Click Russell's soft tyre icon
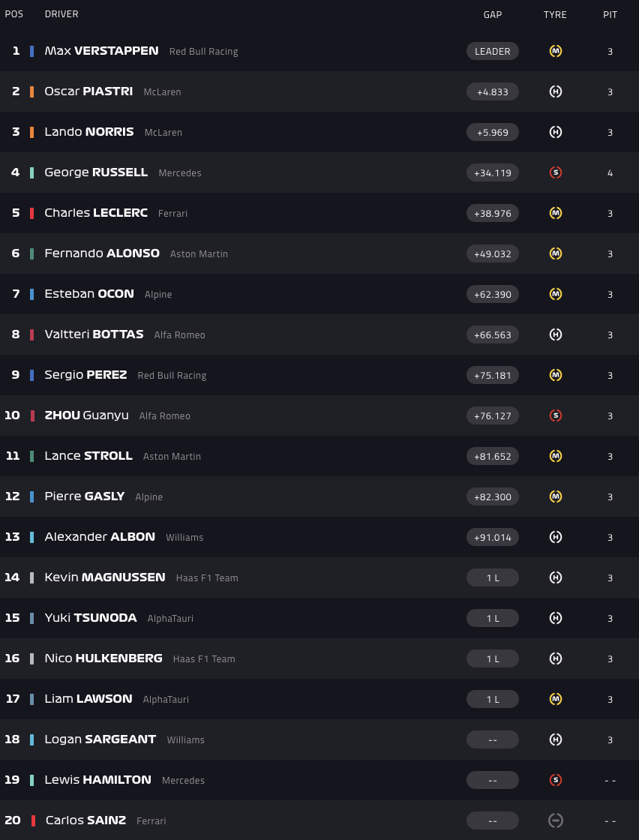The image size is (639, 840). [x=556, y=172]
